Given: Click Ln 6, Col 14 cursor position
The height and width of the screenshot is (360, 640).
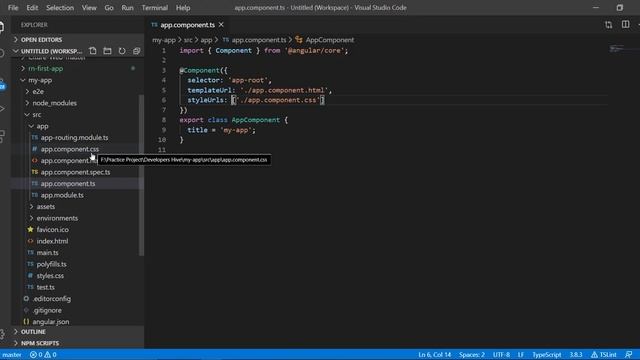Looking at the screenshot, I should tap(435, 355).
